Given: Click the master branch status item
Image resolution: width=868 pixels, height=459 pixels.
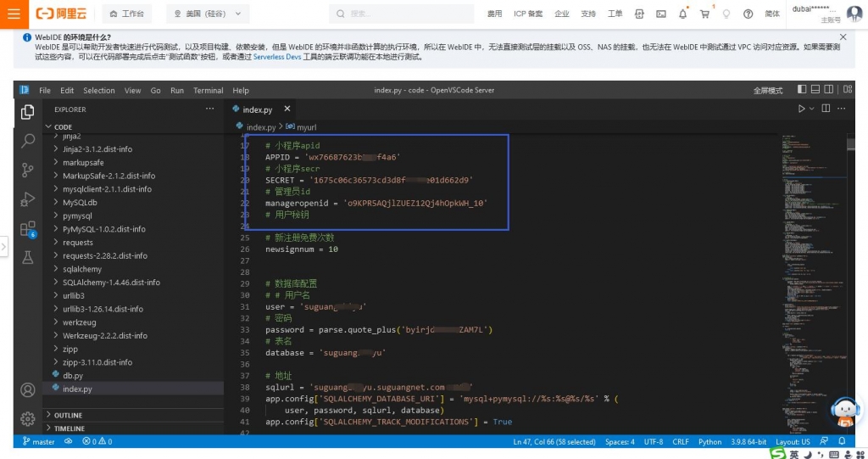Looking at the screenshot, I should pyautogui.click(x=39, y=442).
